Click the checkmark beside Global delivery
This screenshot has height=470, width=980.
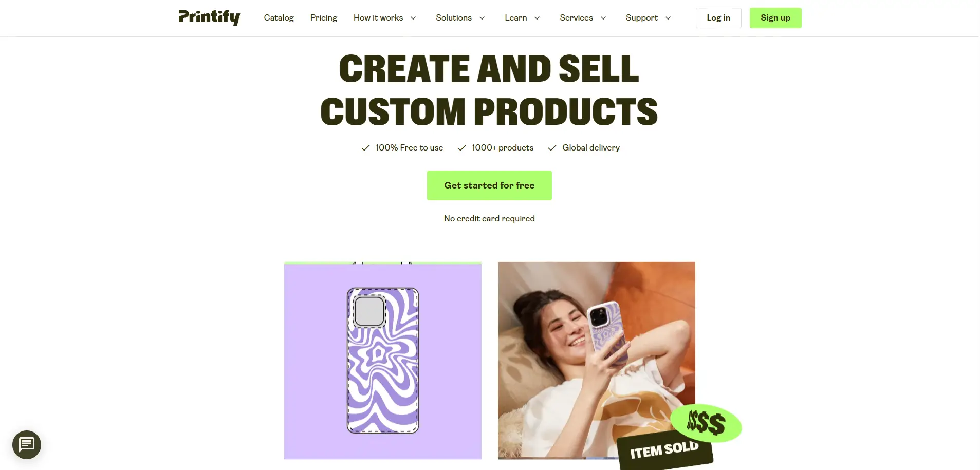[x=552, y=148]
